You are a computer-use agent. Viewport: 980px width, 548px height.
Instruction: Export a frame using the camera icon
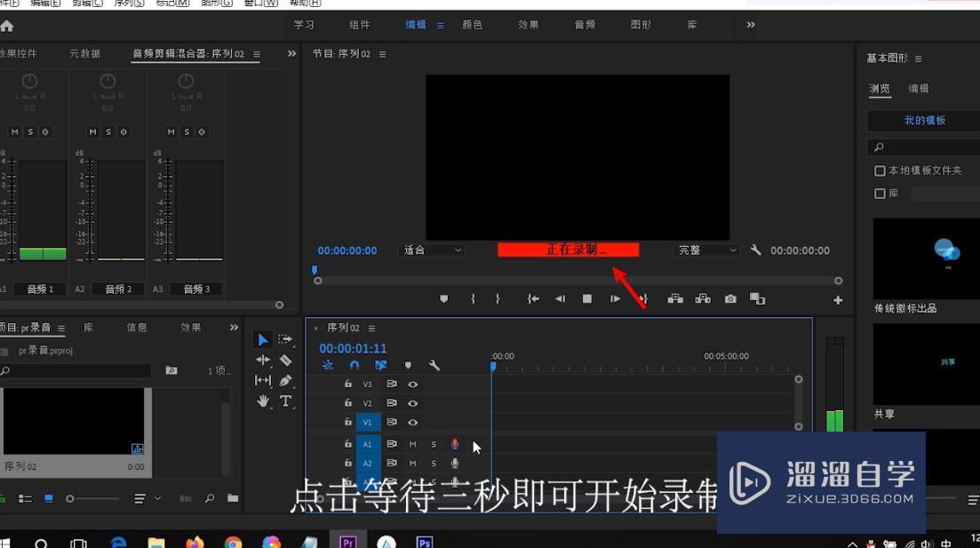(730, 298)
